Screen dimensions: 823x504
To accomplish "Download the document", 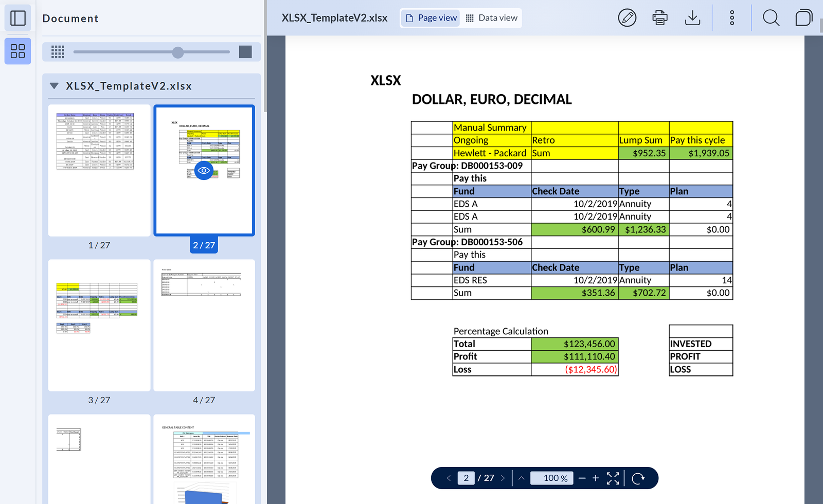I will 693,18.
